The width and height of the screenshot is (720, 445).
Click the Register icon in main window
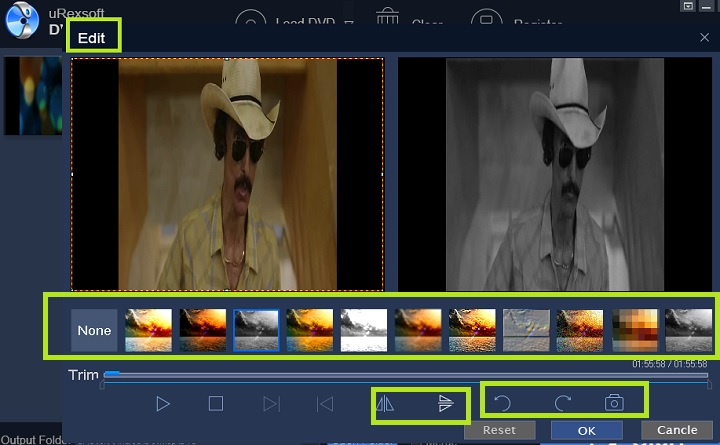tap(486, 16)
